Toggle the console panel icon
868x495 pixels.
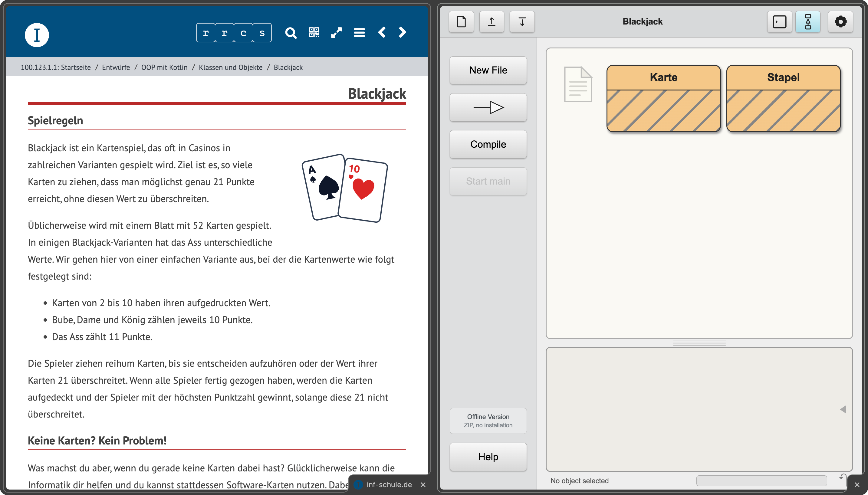coord(779,22)
